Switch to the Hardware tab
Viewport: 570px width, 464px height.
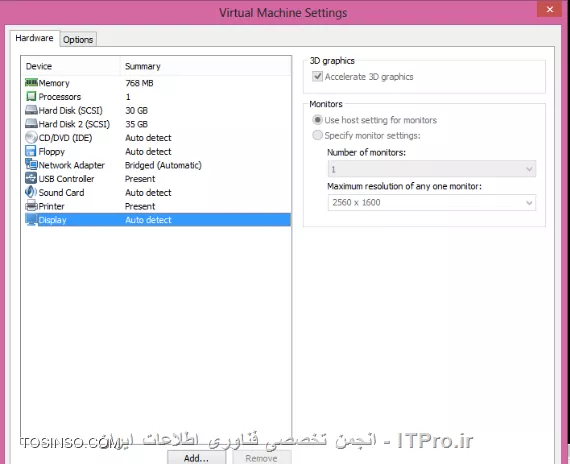click(34, 38)
